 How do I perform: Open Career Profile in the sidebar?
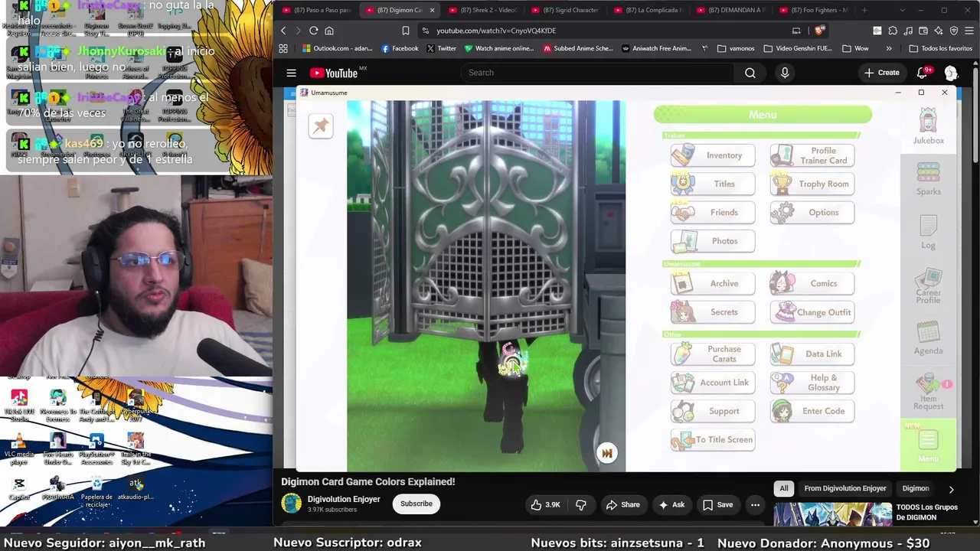click(x=928, y=286)
